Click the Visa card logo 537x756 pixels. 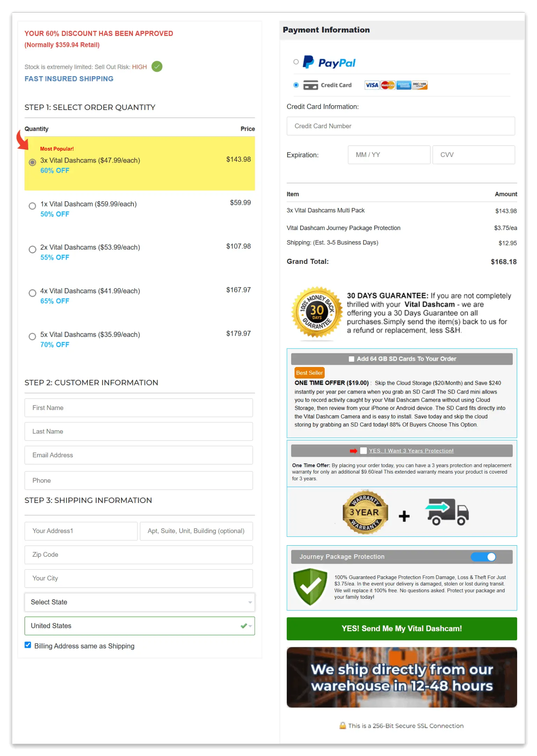pyautogui.click(x=372, y=85)
